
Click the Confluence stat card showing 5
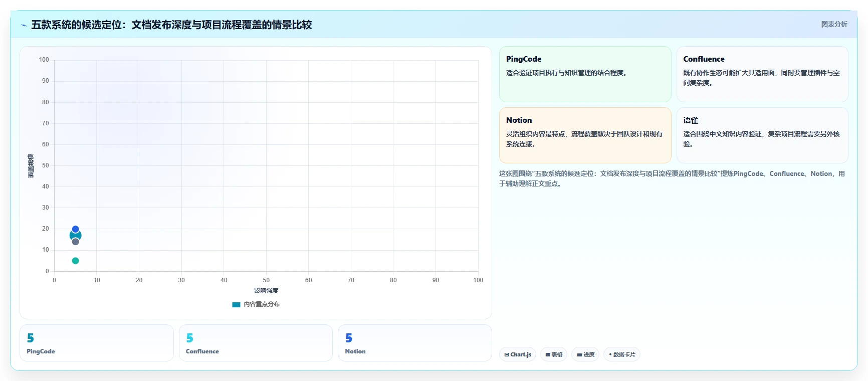click(256, 343)
